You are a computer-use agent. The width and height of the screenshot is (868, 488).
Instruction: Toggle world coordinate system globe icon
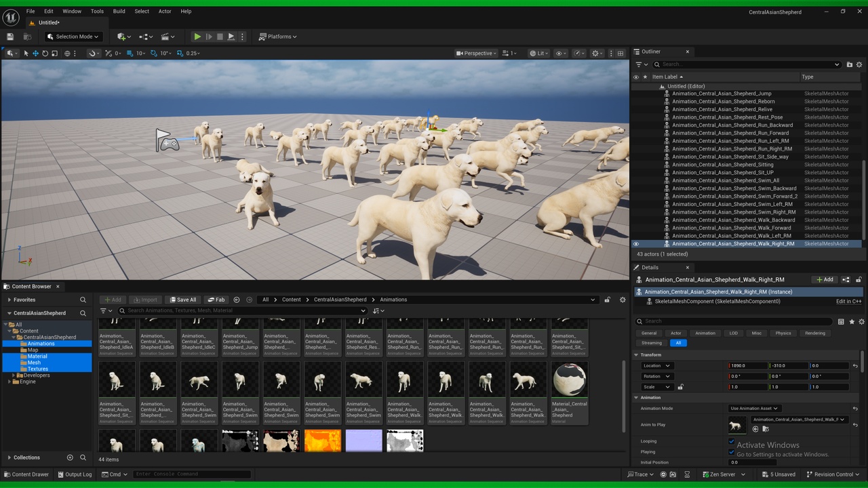67,54
